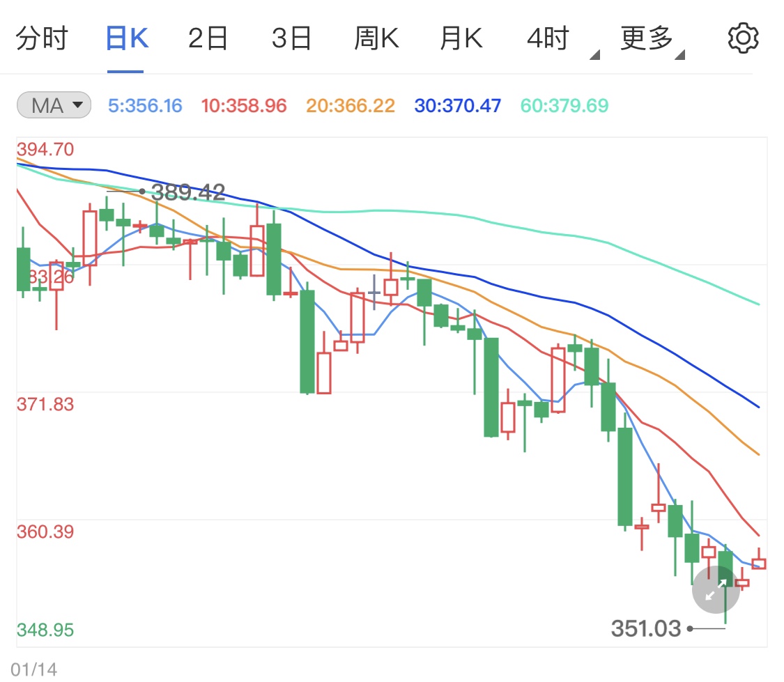Viewport: 784px width, 682px height.
Task: Click the high price marker 389.42
Action: click(188, 192)
